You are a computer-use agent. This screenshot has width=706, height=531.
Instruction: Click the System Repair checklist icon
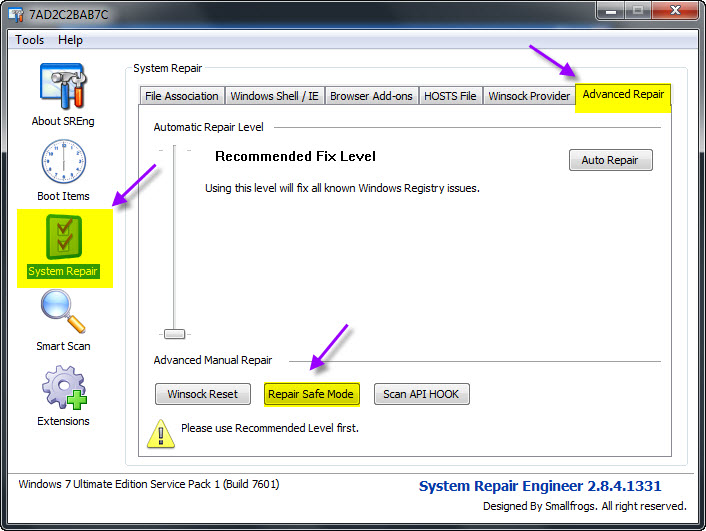pyautogui.click(x=64, y=237)
